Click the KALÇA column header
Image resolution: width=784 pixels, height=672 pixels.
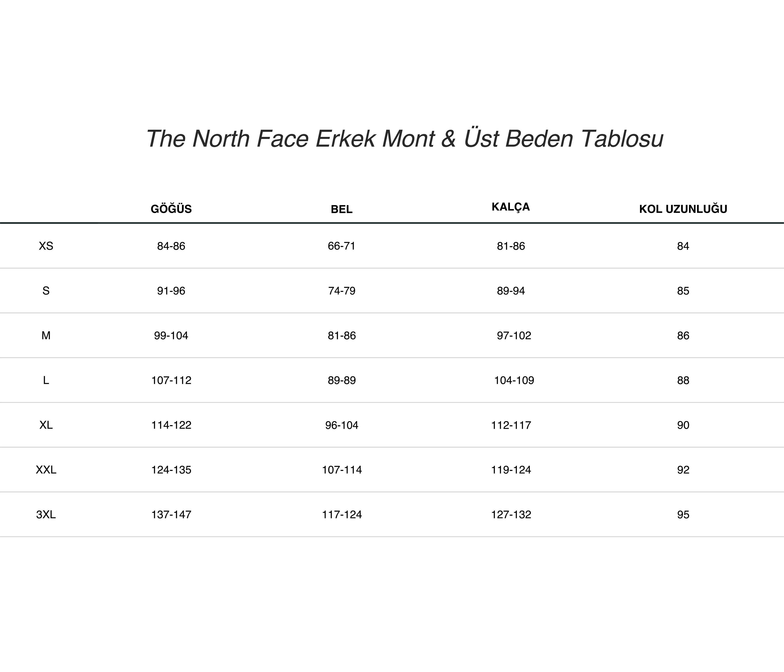click(x=510, y=207)
